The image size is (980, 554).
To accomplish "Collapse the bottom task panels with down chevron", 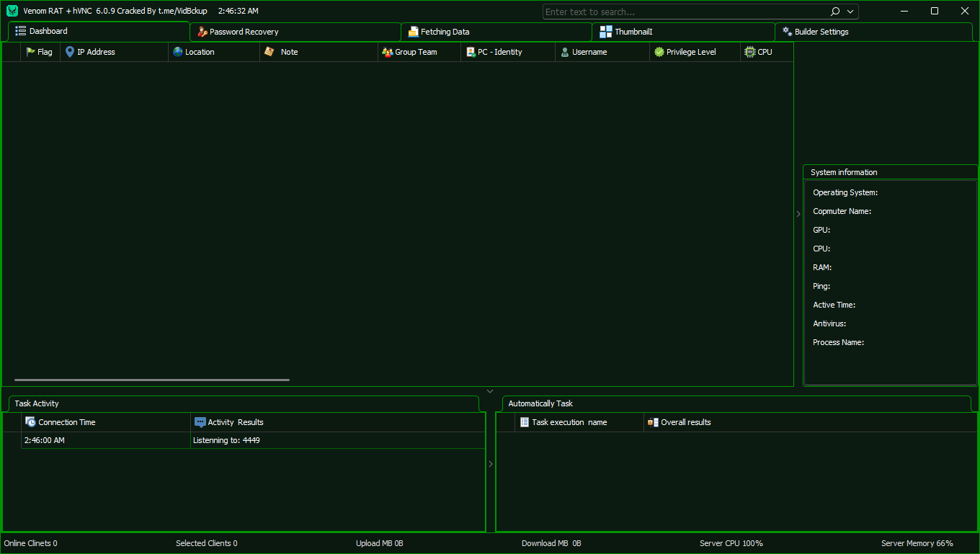I will [x=490, y=391].
